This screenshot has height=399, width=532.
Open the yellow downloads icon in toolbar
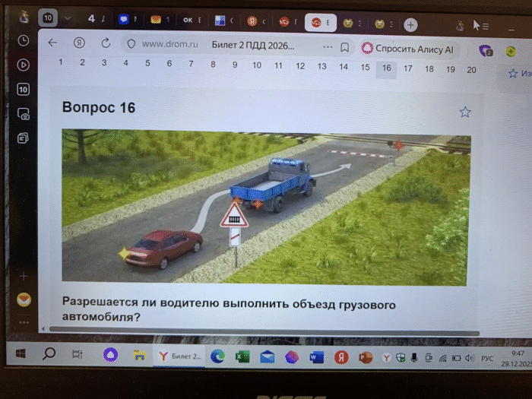(511, 52)
